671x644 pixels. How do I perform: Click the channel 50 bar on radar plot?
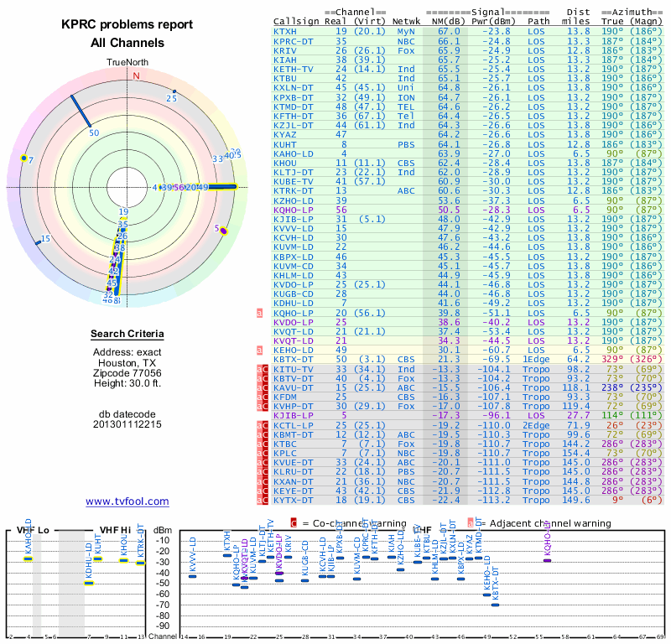coord(81,112)
